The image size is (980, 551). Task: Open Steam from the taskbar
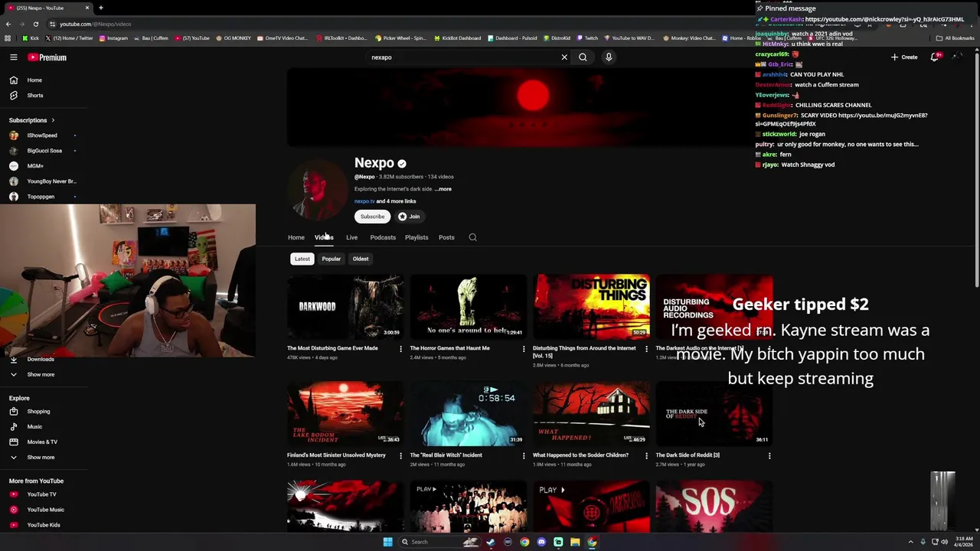pyautogui.click(x=491, y=542)
